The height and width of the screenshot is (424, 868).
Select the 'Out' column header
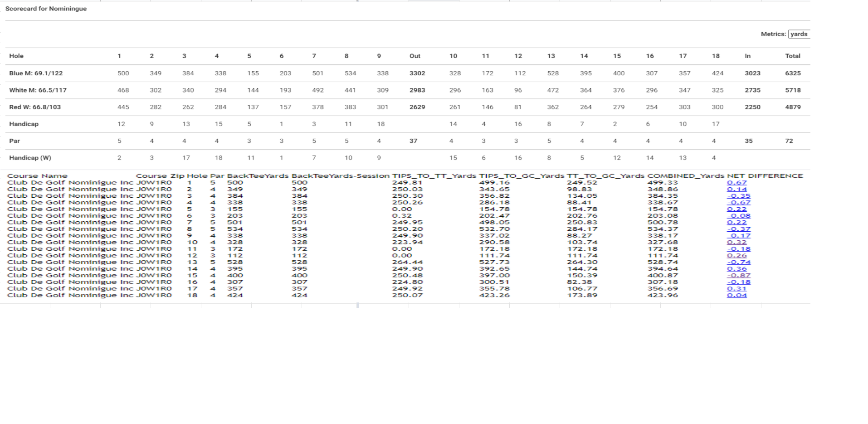[415, 56]
